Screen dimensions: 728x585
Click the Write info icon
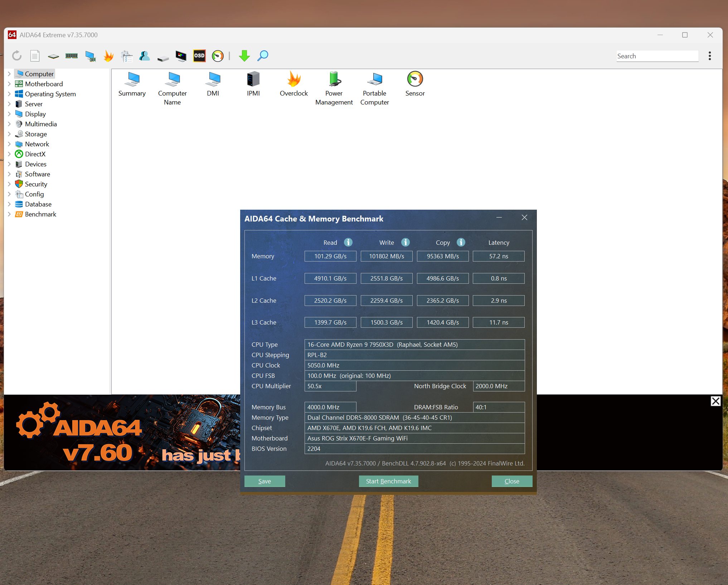(406, 242)
